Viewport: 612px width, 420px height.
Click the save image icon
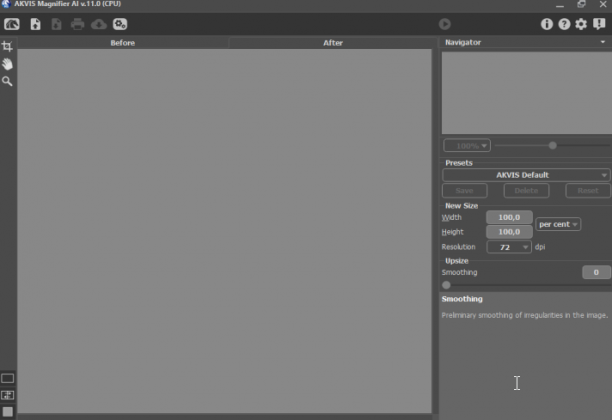(x=57, y=24)
